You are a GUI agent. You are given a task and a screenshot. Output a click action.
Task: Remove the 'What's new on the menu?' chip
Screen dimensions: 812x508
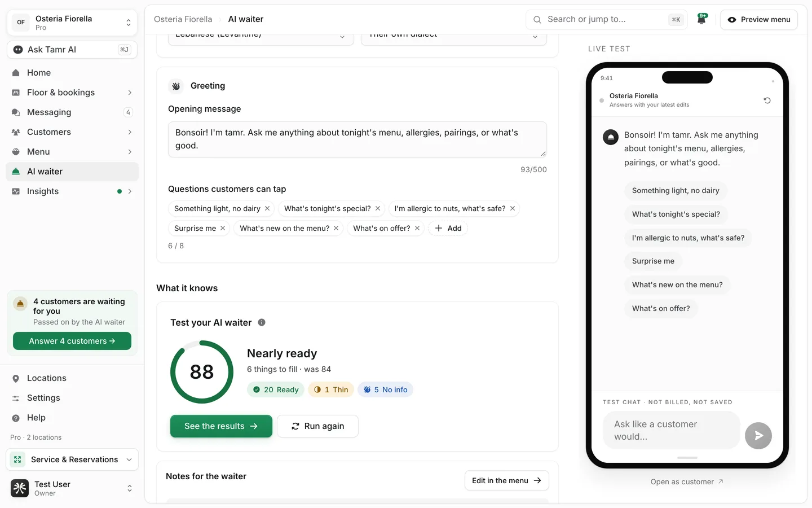[336, 229]
